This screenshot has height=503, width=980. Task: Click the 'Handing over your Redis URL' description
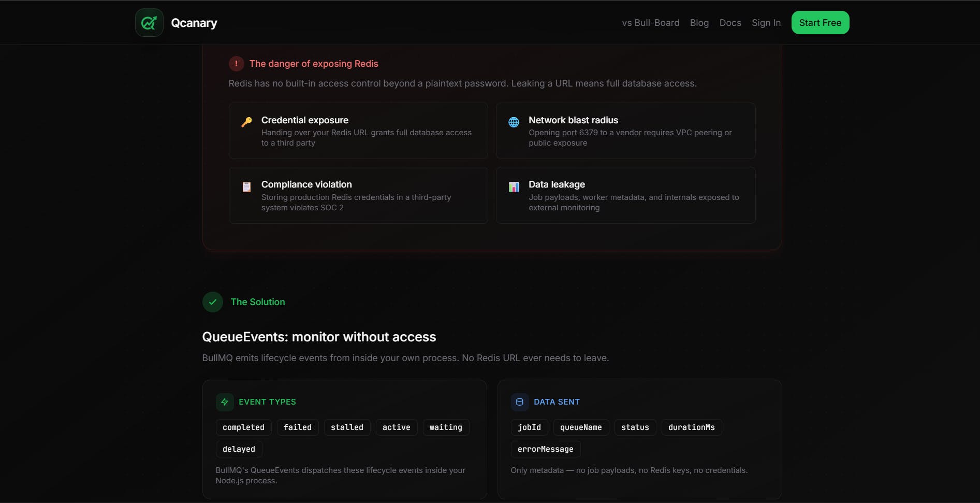tap(367, 138)
